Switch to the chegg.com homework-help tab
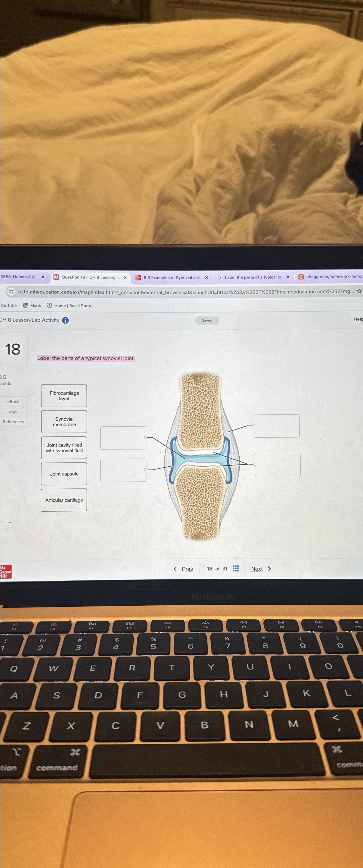 331,277
